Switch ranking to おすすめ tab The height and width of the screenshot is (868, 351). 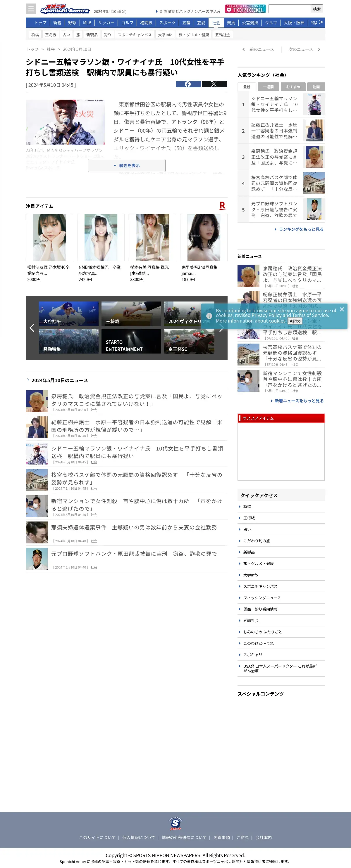tap(293, 87)
